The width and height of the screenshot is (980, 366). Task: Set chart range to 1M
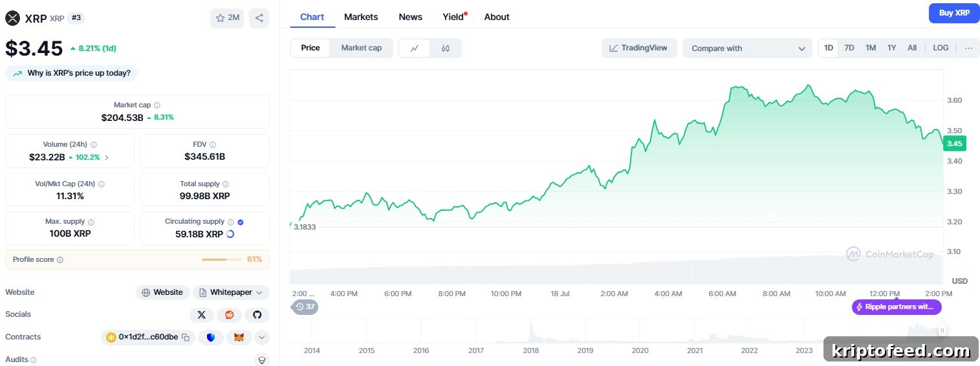[x=871, y=48]
